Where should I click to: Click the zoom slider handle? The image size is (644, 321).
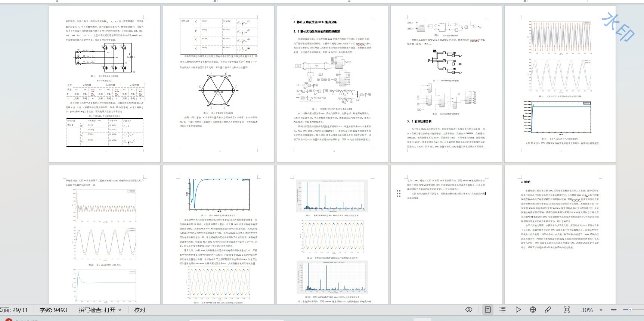click(x=630, y=310)
